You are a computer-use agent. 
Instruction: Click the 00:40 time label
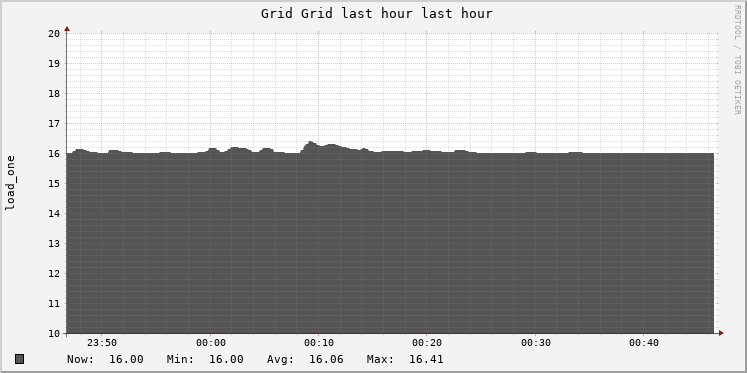click(x=644, y=343)
